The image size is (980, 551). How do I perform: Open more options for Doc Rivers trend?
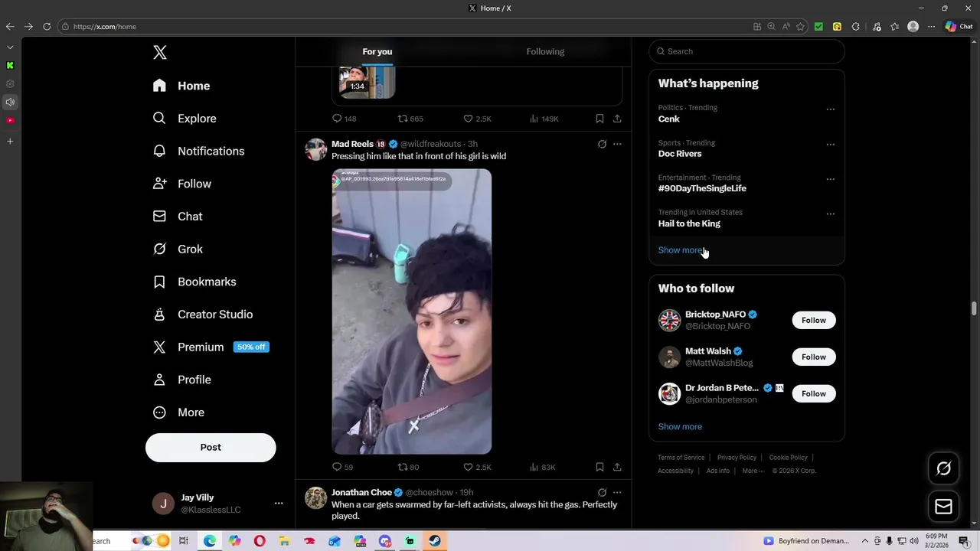(830, 144)
